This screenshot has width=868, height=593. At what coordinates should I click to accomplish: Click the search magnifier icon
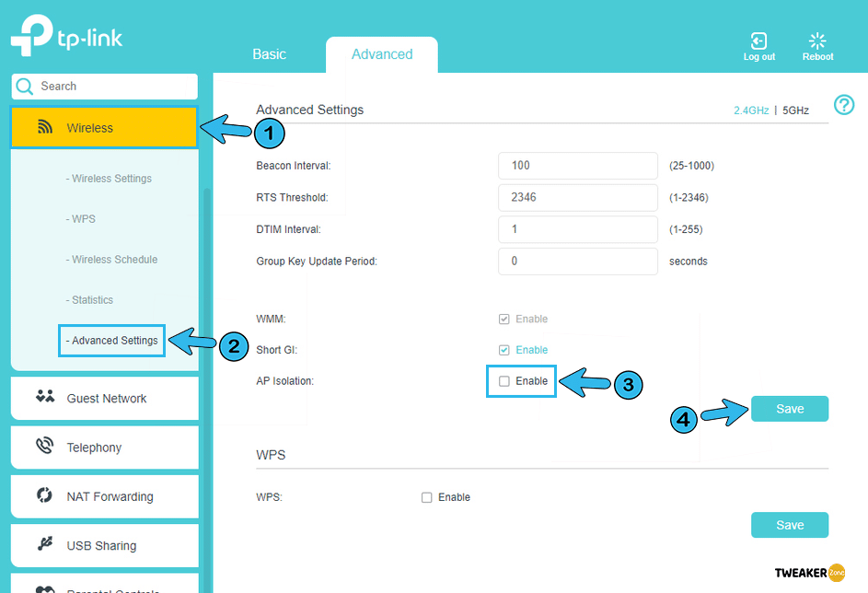24,87
